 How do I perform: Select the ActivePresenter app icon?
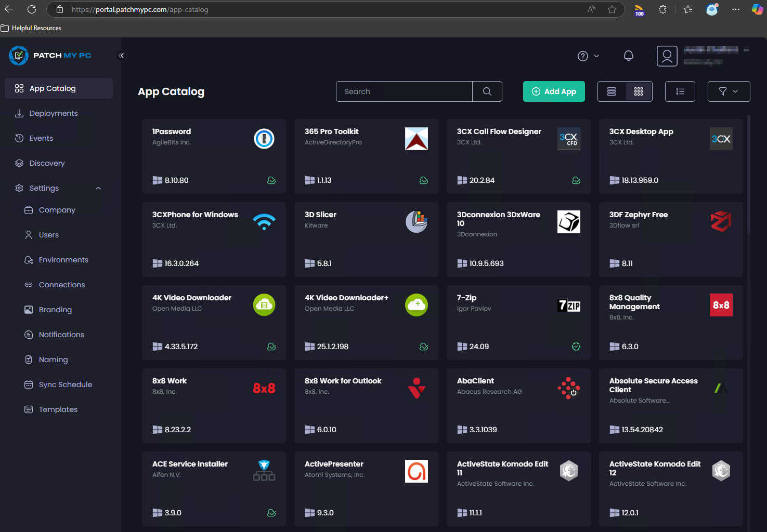point(416,471)
